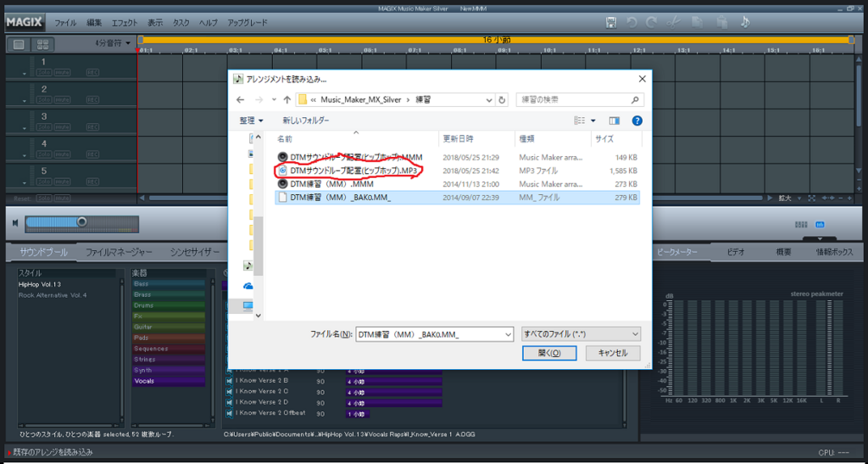Screen dimensions: 868x464
Task: Click the ファイル名 input field
Action: 434,334
